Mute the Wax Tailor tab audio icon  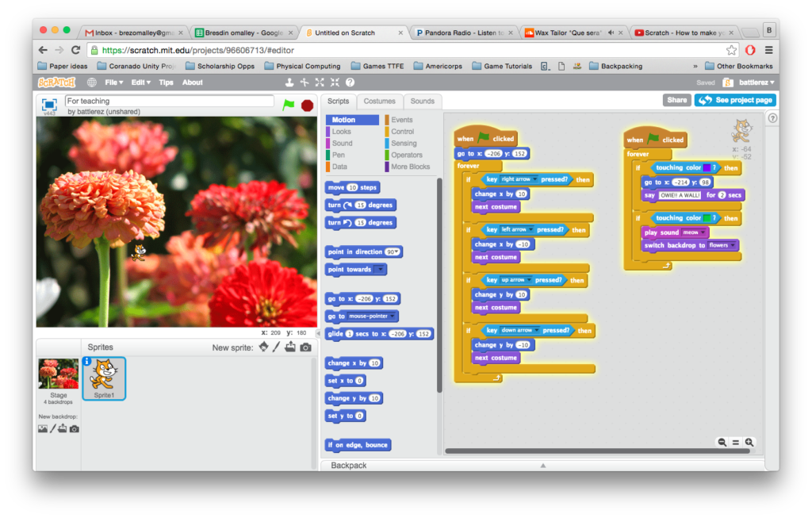[x=611, y=33]
